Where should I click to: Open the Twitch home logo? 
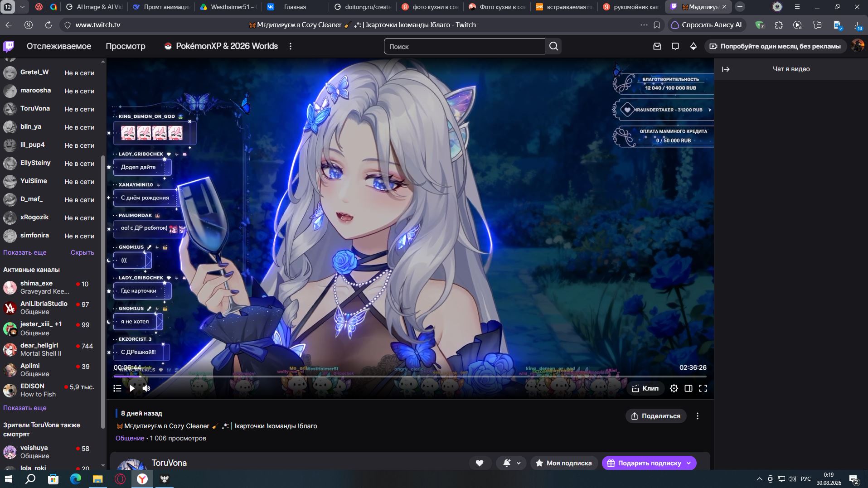(9, 46)
